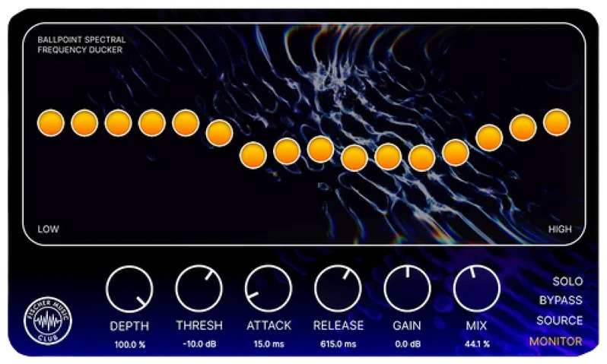Click the ATTACK knob
The height and width of the screenshot is (364, 607).
click(269, 289)
